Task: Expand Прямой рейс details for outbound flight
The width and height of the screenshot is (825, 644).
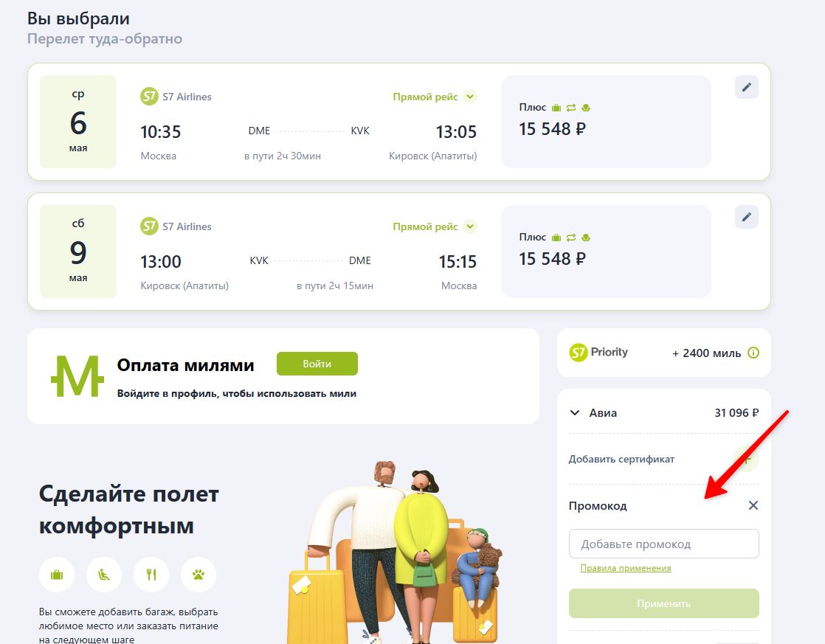Action: tap(470, 97)
